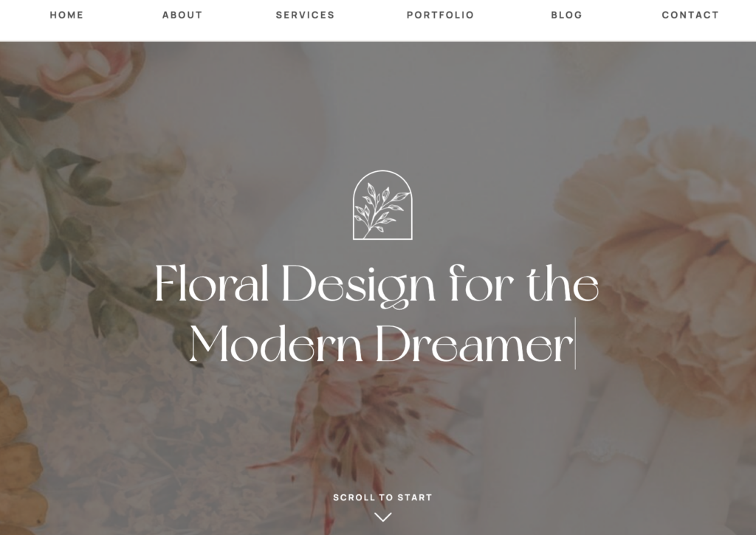
Task: Click the leaf sprig inside the arch logo
Action: [380, 210]
